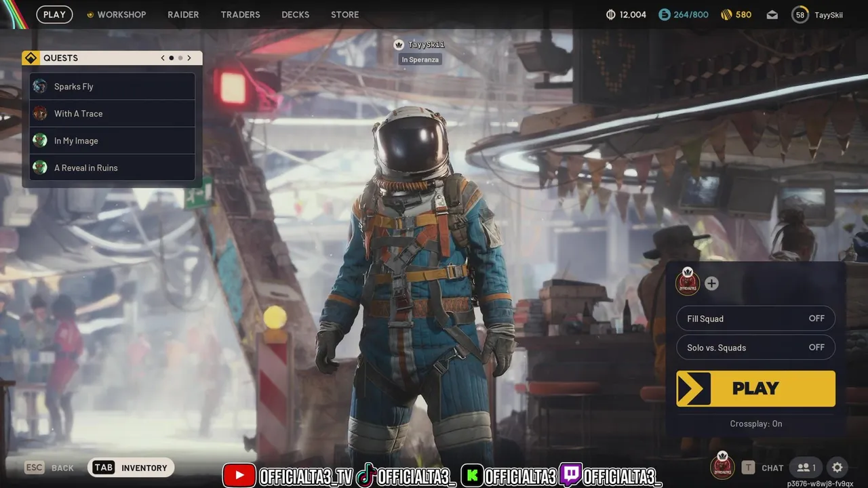This screenshot has height=488, width=868.
Task: Click the crown icon above the character
Action: click(399, 45)
